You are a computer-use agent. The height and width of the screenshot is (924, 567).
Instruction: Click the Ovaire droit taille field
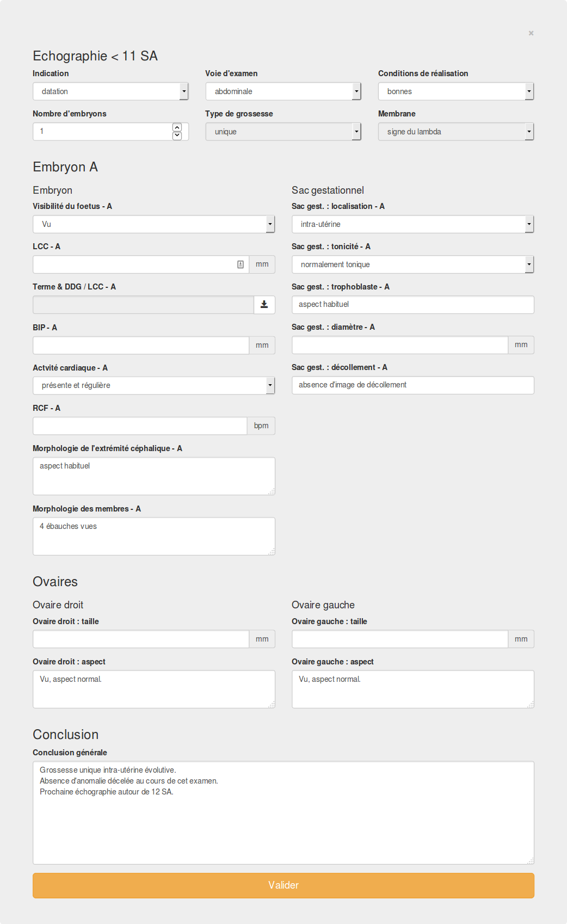(x=141, y=639)
